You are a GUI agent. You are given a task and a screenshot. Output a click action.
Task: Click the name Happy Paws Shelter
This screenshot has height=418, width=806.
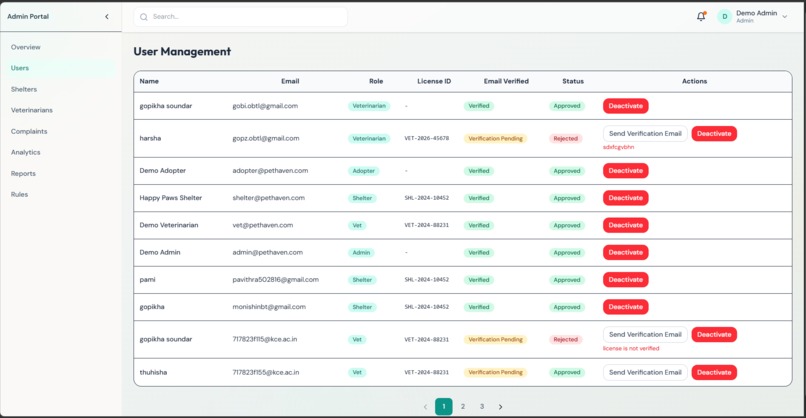pyautogui.click(x=171, y=198)
